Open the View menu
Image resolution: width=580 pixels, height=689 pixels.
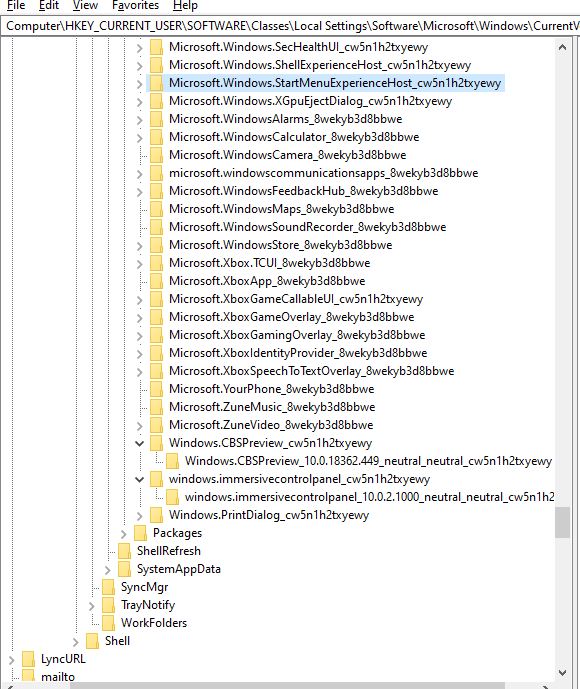85,5
